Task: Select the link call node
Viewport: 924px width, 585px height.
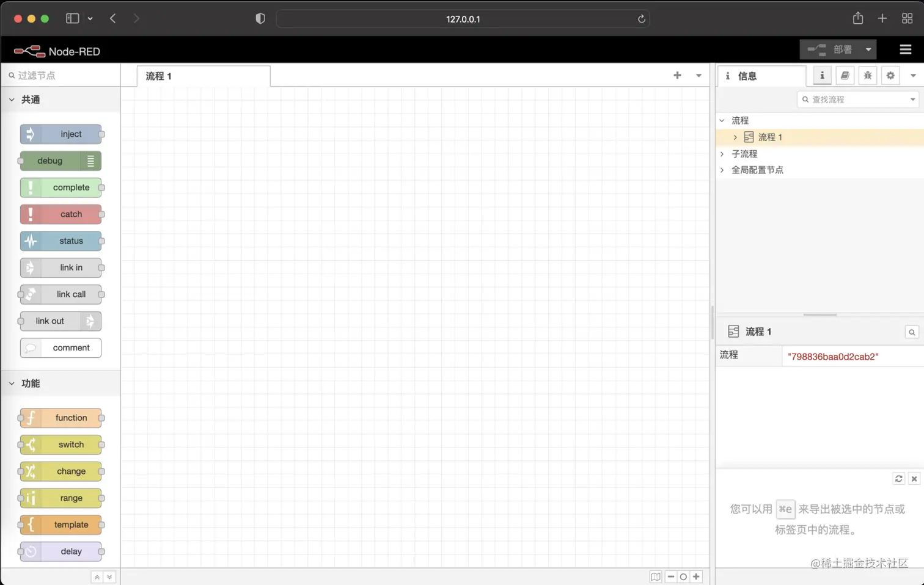Action: click(x=61, y=294)
